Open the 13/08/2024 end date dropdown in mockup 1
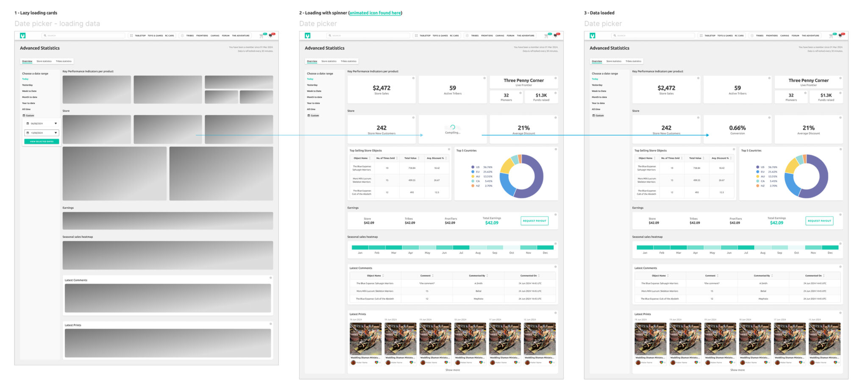 point(56,133)
